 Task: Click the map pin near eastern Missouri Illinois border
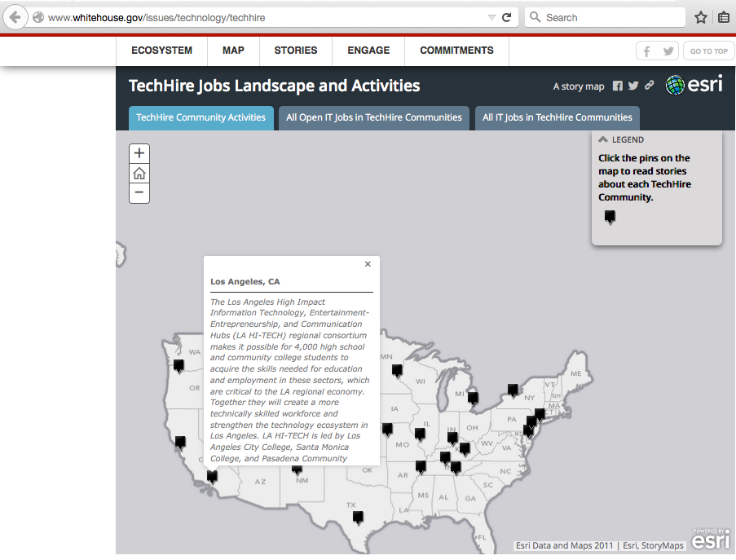pos(420,434)
